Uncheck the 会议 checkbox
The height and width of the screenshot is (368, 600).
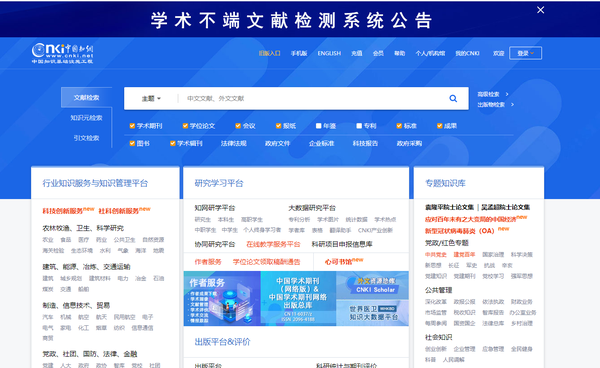(x=238, y=126)
